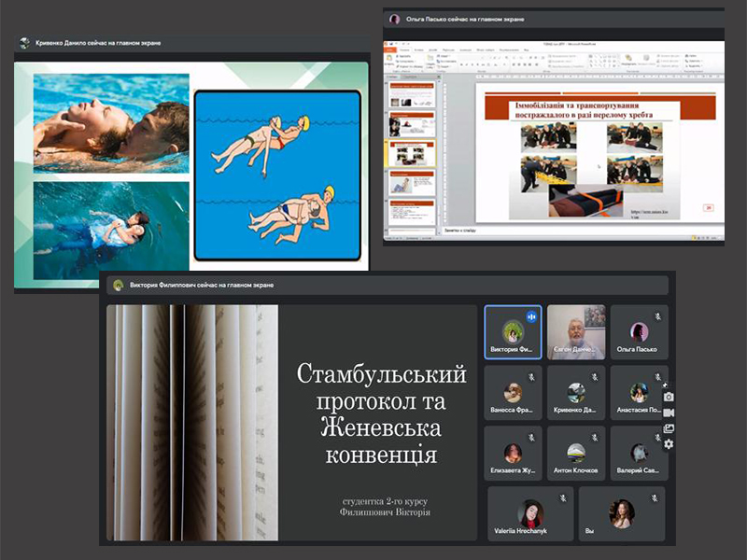Select the Анастасия participant tile
Viewport: 747px width, 560px height.
[639, 393]
